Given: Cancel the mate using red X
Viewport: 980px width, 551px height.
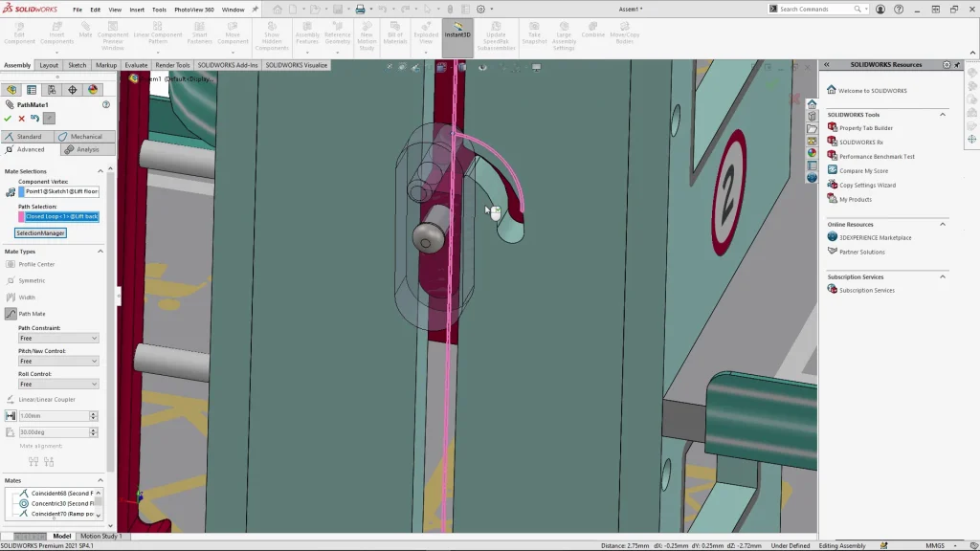Looking at the screenshot, I should click(21, 119).
